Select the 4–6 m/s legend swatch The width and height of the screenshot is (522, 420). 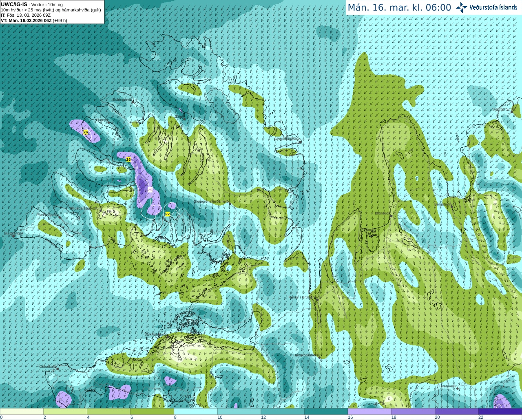[x=109, y=411]
